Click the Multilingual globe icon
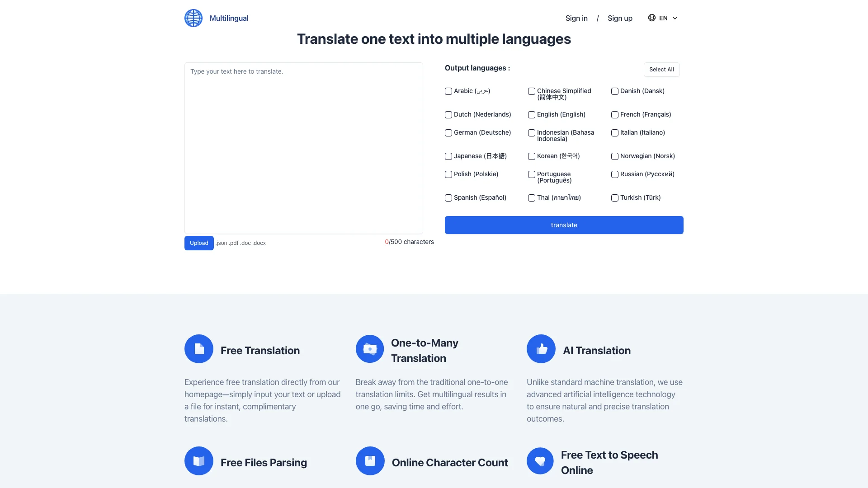The width and height of the screenshot is (868, 488). 193,18
